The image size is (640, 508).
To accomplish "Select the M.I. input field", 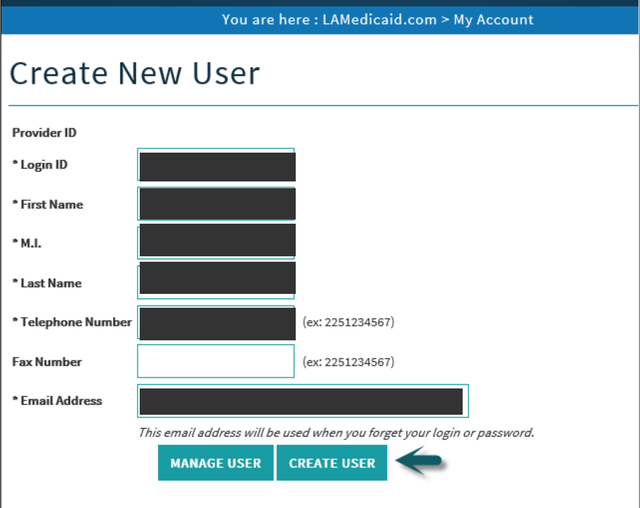I will click(x=216, y=243).
